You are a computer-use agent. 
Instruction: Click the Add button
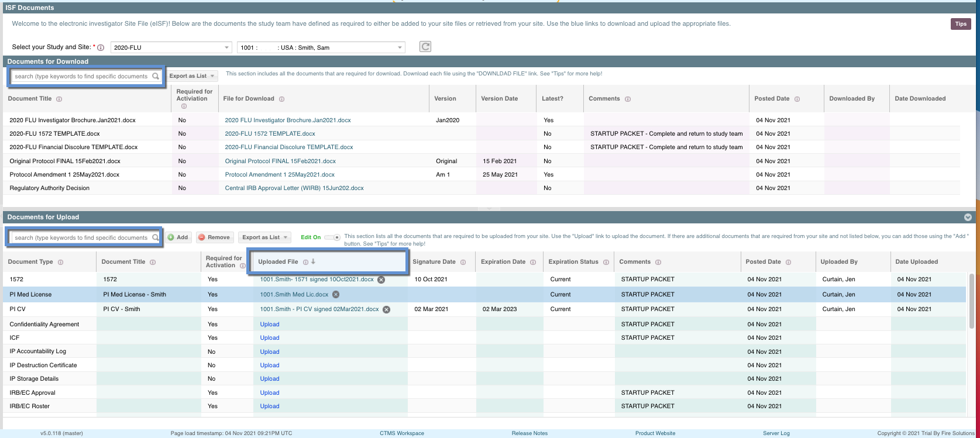178,237
